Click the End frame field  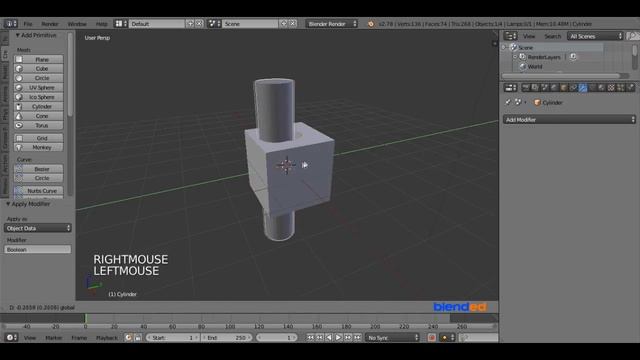click(227, 338)
